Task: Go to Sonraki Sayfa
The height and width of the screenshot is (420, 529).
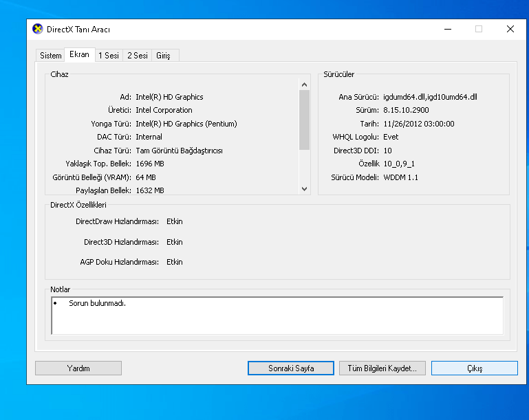Action: 291,368
